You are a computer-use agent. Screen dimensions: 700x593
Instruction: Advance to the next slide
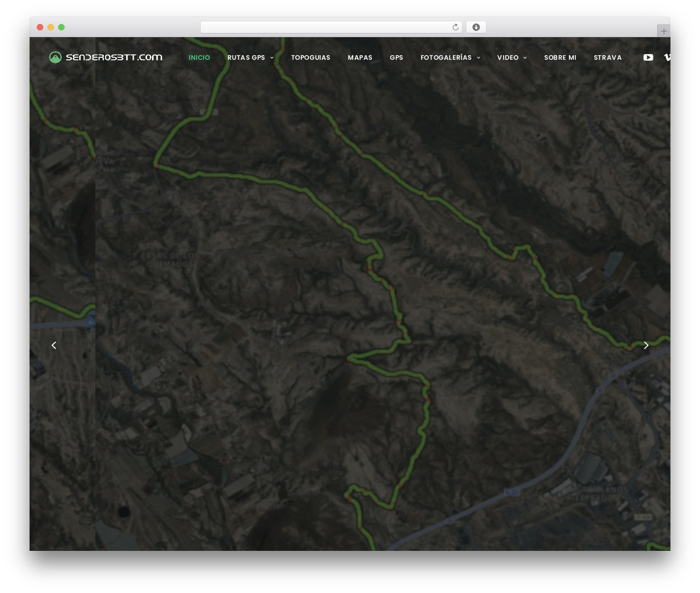(x=646, y=345)
